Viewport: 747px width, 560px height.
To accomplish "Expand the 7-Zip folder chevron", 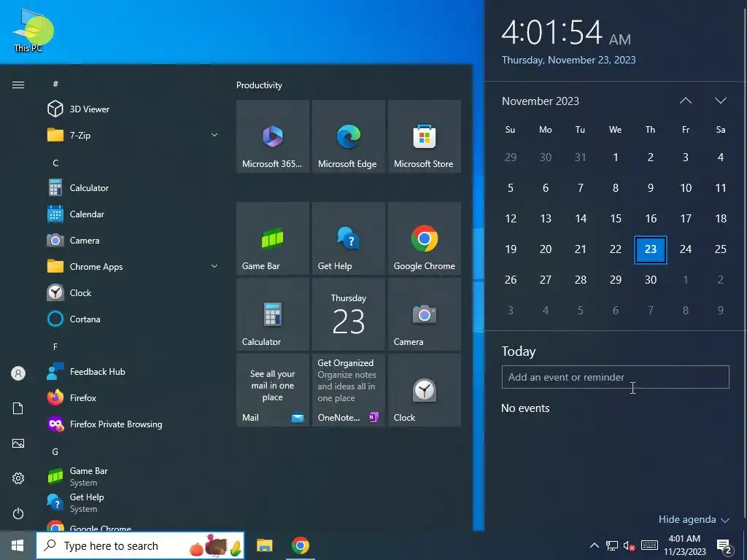I will pos(214,135).
